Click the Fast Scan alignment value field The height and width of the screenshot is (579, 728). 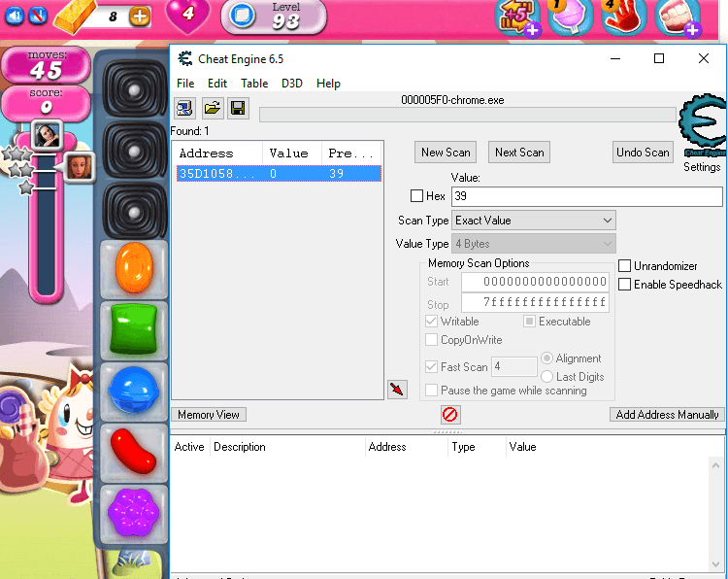point(514,366)
